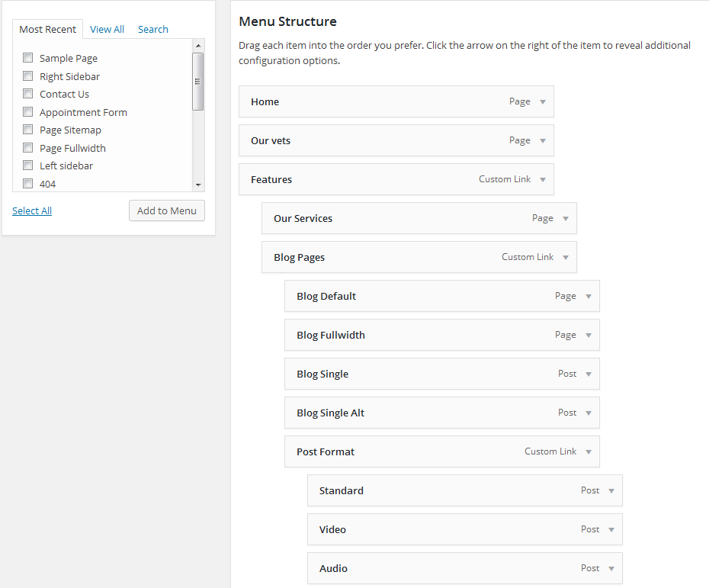Click the Select All link
This screenshot has width=709, height=588.
click(32, 210)
